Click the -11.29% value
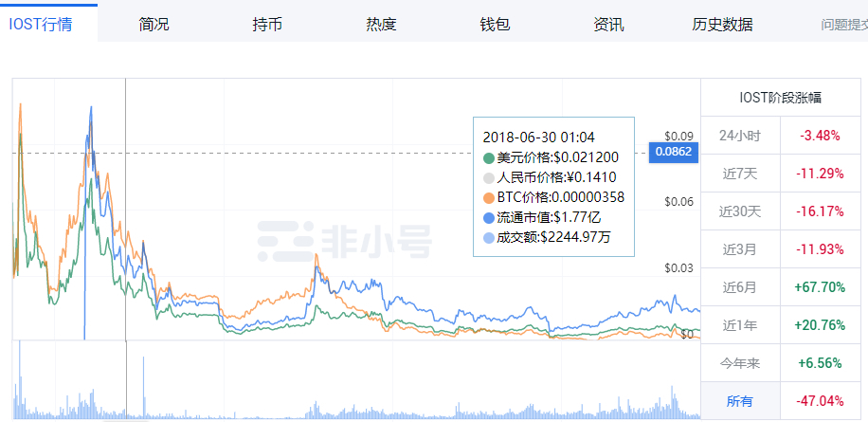The width and height of the screenshot is (868, 422). coord(821,174)
